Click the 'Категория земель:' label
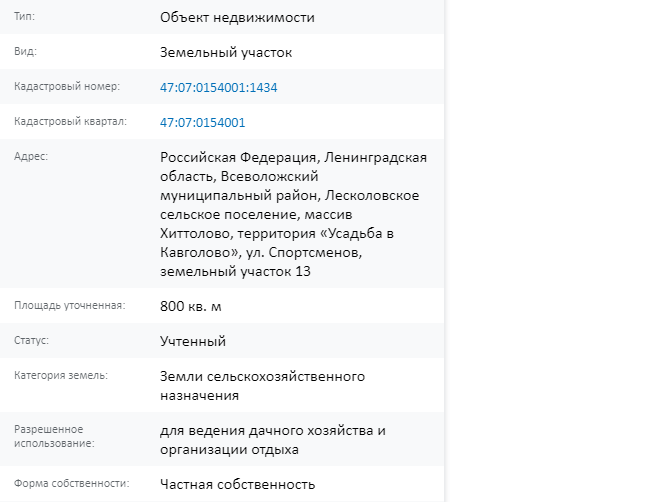 61,375
